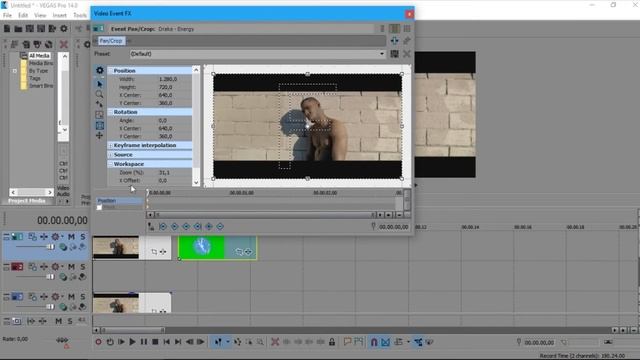Toggle Enable Snapping magnet in bottom toolbar
640x360 pixels.
click(x=374, y=342)
